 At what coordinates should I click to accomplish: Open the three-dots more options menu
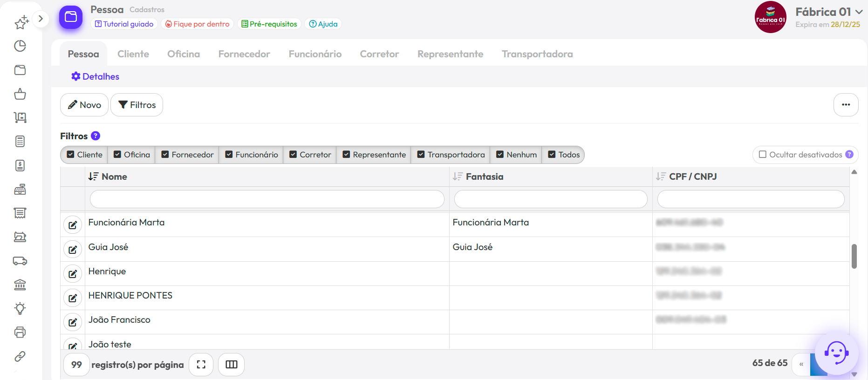846,105
